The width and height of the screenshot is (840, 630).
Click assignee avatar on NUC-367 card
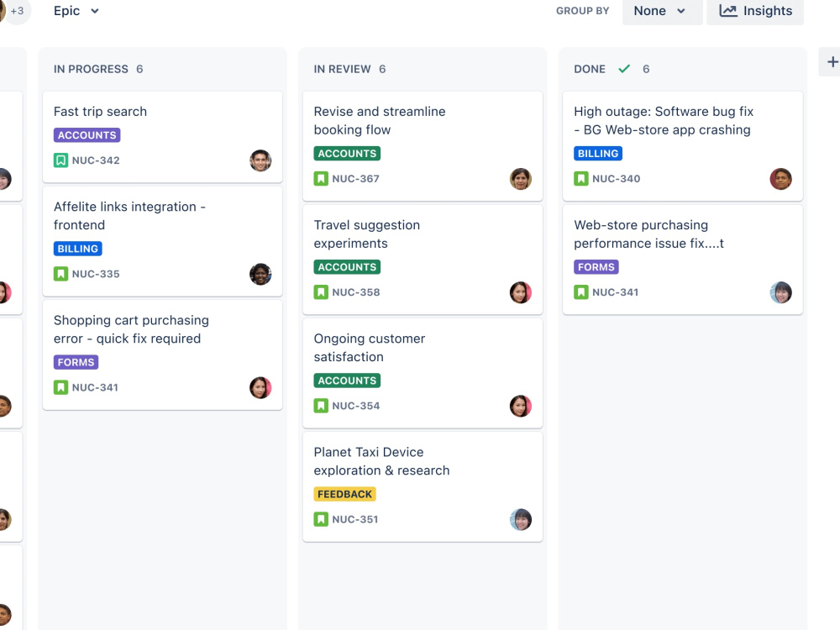pyautogui.click(x=520, y=178)
